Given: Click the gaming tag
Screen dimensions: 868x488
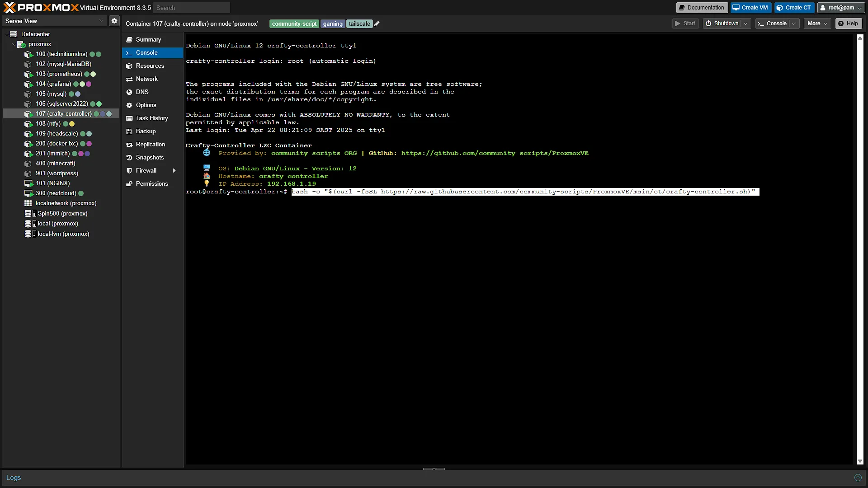Looking at the screenshot, I should [333, 24].
